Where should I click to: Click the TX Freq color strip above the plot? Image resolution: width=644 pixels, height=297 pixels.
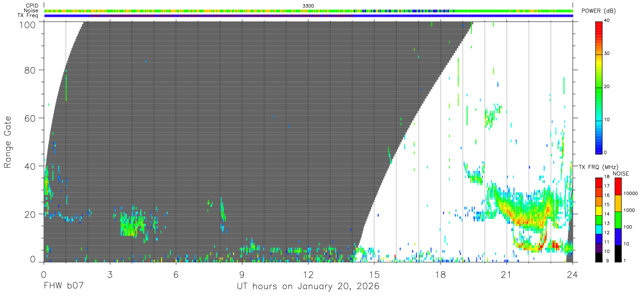point(308,16)
